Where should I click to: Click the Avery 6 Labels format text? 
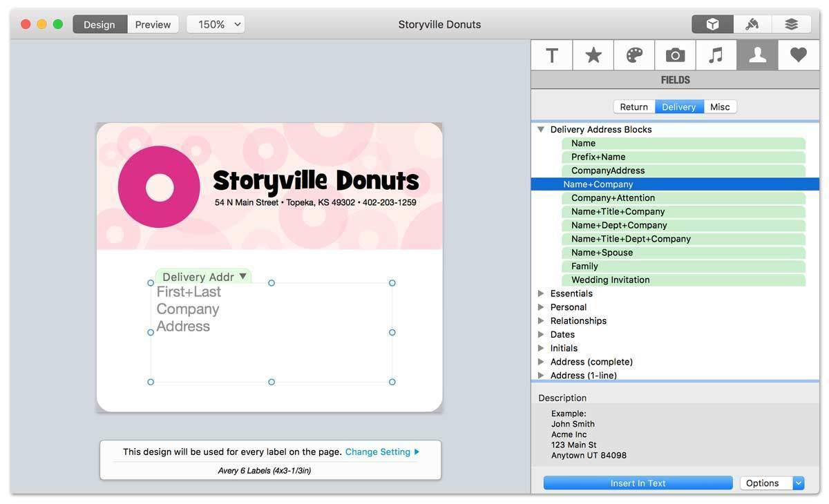point(265,471)
